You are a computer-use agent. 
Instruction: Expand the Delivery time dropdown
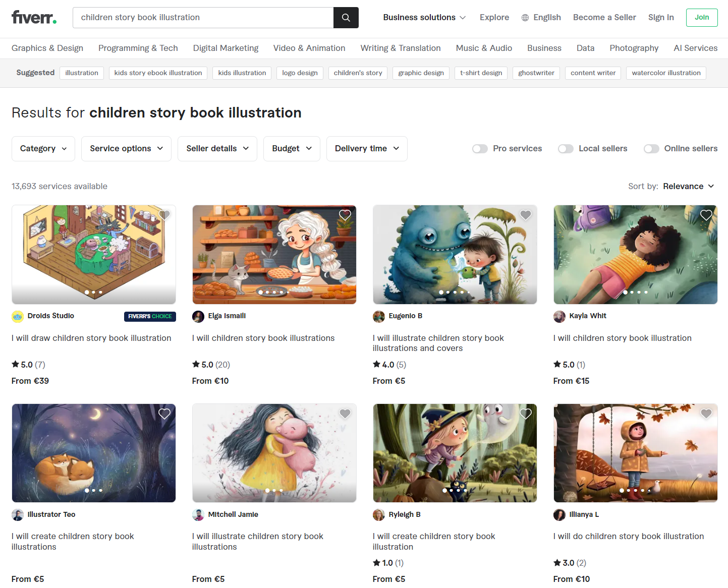point(367,149)
